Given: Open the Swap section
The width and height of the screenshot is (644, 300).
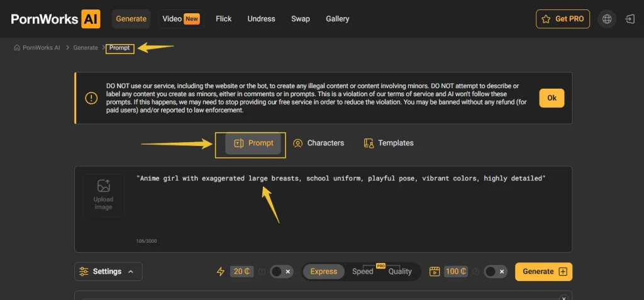Looking at the screenshot, I should pyautogui.click(x=301, y=19).
